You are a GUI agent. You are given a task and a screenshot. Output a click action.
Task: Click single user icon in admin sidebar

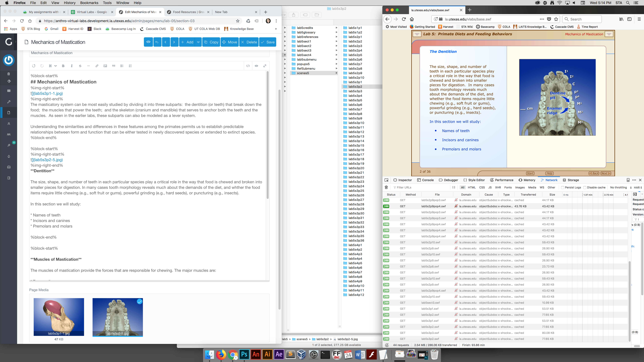click(x=9, y=124)
